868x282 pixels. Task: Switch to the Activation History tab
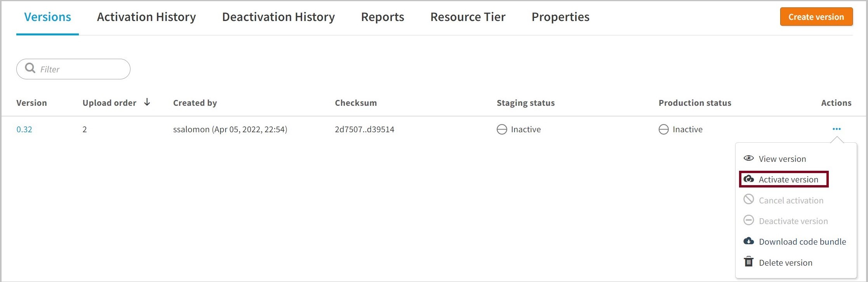(x=146, y=17)
